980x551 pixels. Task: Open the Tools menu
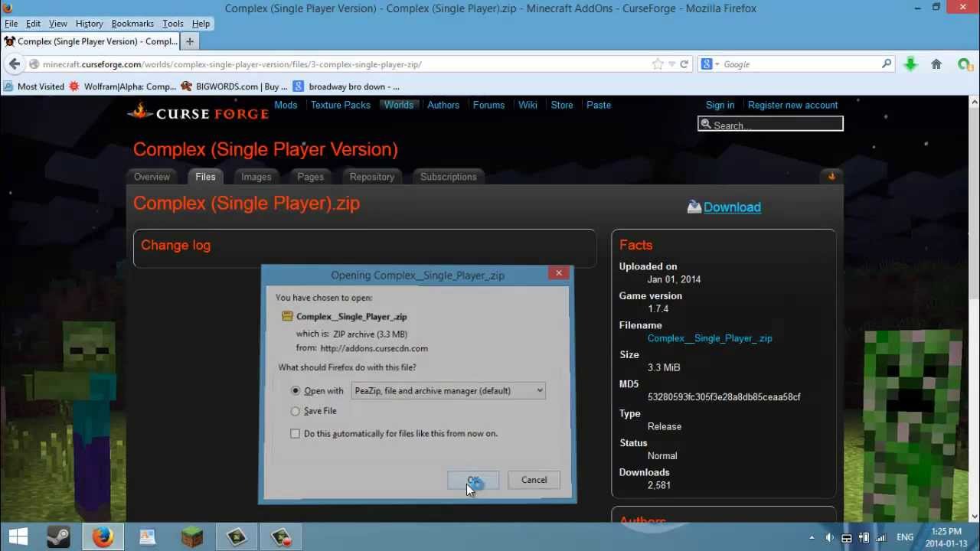(x=172, y=24)
